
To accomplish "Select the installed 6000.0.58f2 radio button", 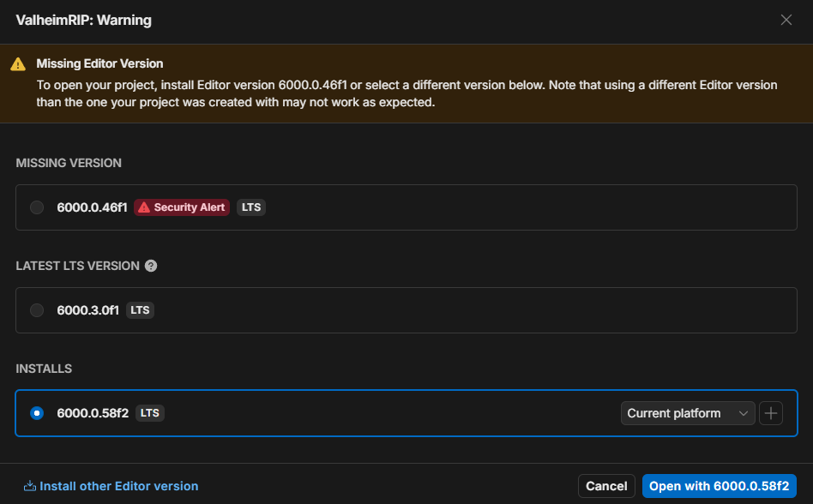I will (x=37, y=412).
